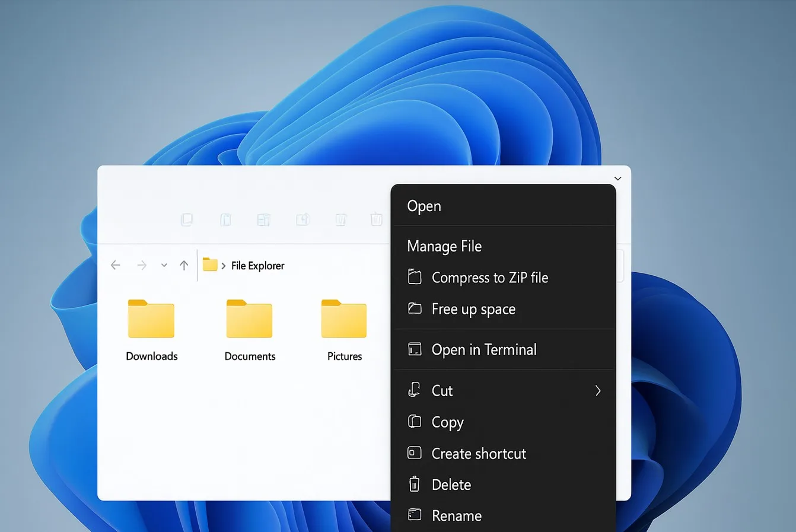Select Create shortcut from context menu
Image resolution: width=796 pixels, height=532 pixels.
pyautogui.click(x=479, y=454)
